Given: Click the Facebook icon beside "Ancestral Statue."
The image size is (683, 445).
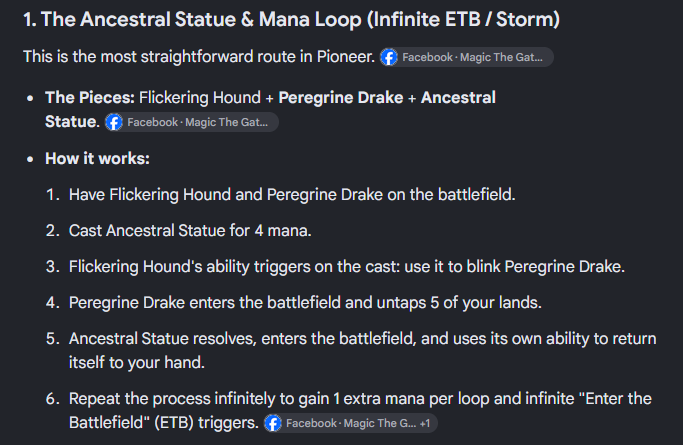Looking at the screenshot, I should (x=114, y=122).
